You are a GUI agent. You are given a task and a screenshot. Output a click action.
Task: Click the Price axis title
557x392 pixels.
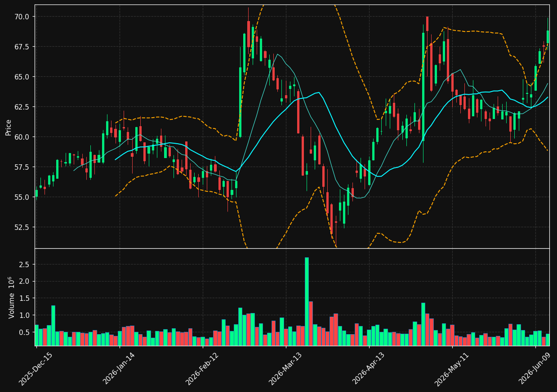[9, 127]
